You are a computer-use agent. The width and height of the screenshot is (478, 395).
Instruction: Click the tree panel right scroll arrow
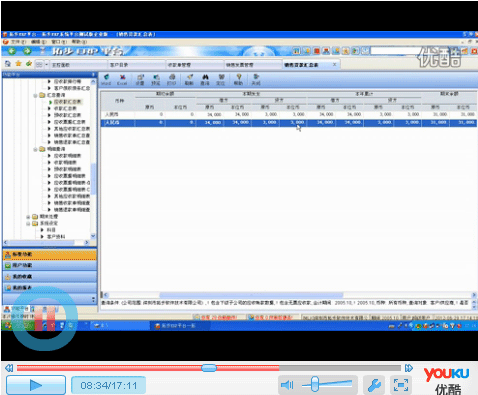[87, 243]
